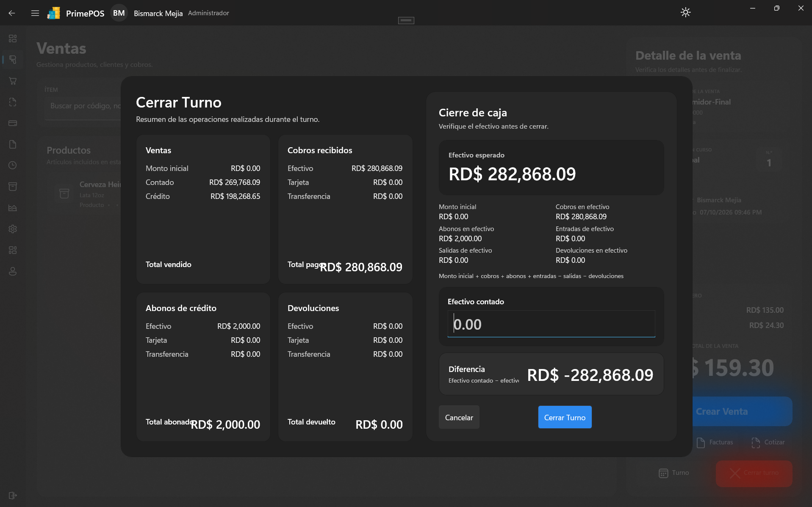
Task: Click the Cobros en efectivo RD$ 280,868.09 value
Action: pyautogui.click(x=581, y=217)
